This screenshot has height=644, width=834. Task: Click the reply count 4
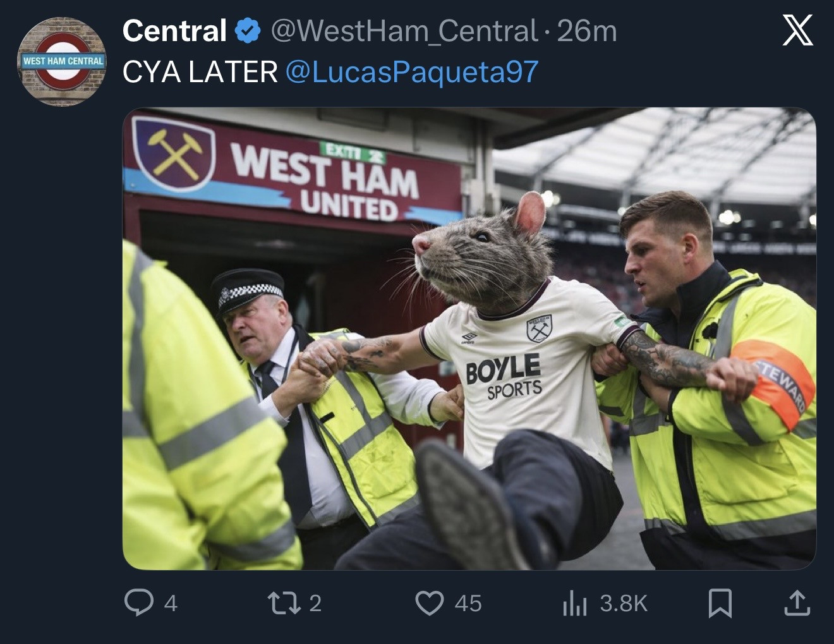[171, 603]
